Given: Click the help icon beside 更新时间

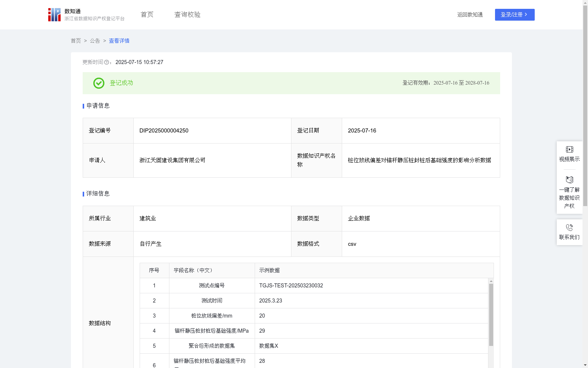Looking at the screenshot, I should pyautogui.click(x=107, y=63).
